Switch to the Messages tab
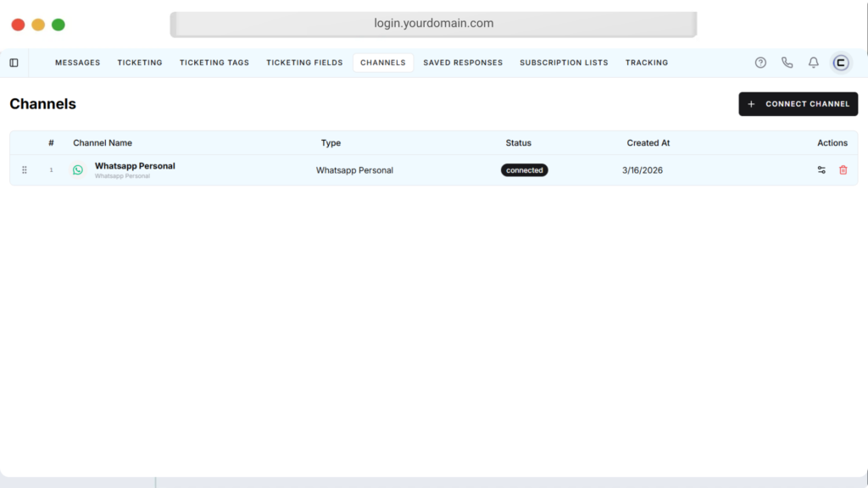868x488 pixels. [77, 63]
